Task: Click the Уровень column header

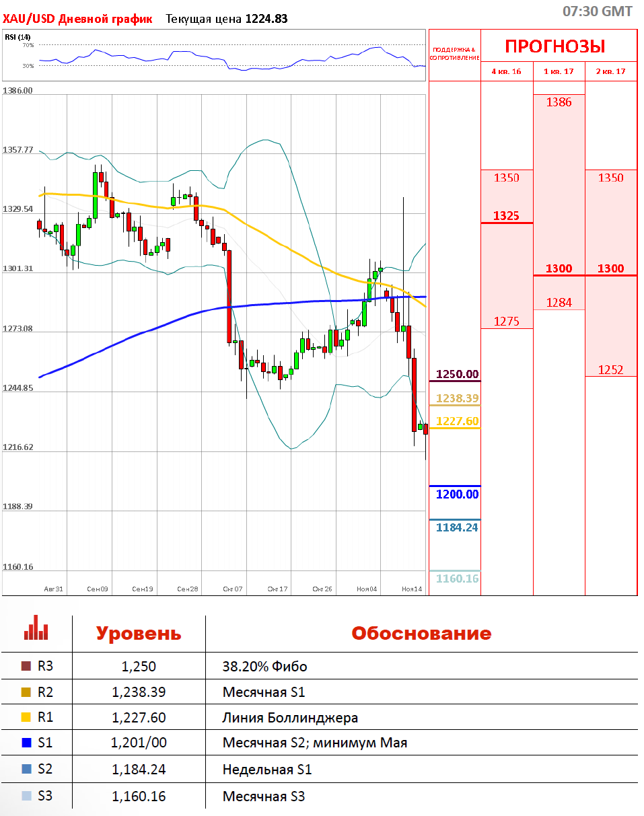Action: tap(139, 634)
